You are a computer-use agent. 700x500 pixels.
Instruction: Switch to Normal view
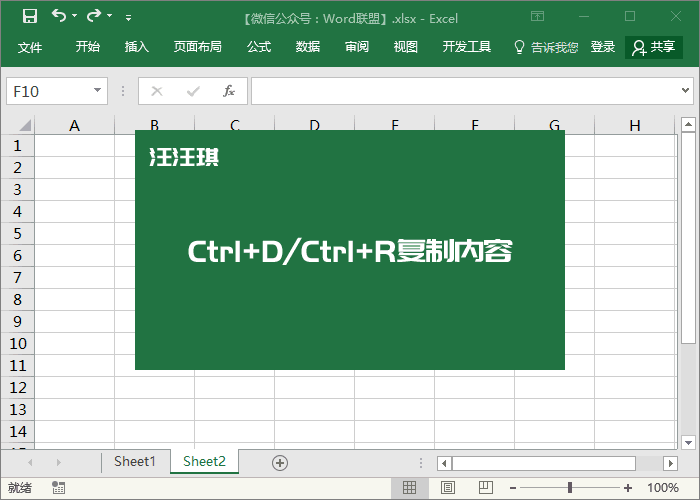pyautogui.click(x=409, y=488)
